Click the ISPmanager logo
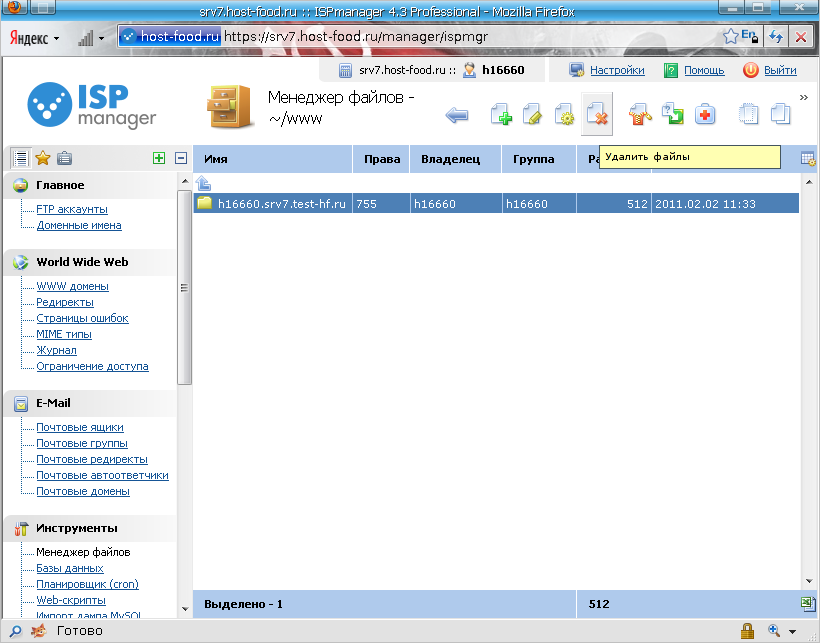The height and width of the screenshot is (643, 820). click(x=92, y=105)
